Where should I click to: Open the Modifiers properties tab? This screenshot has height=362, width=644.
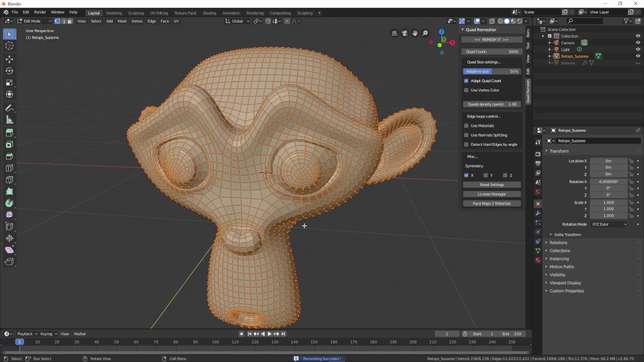[538, 213]
